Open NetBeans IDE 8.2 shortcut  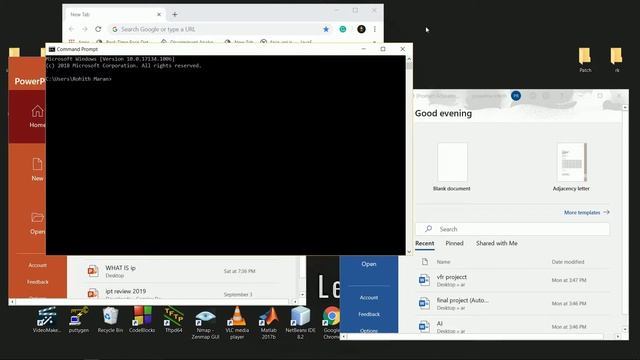point(300,323)
